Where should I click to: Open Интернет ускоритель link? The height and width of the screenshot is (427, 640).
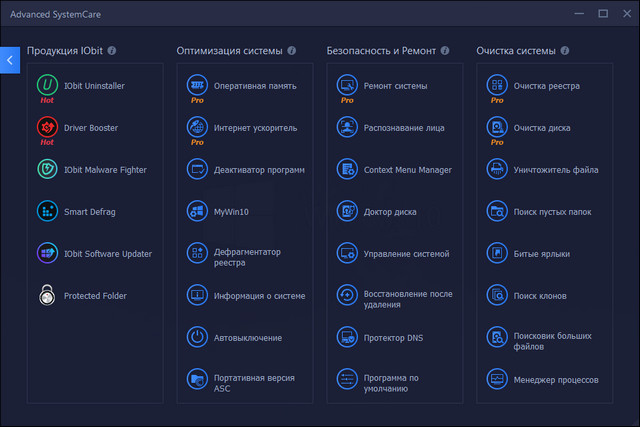[255, 128]
